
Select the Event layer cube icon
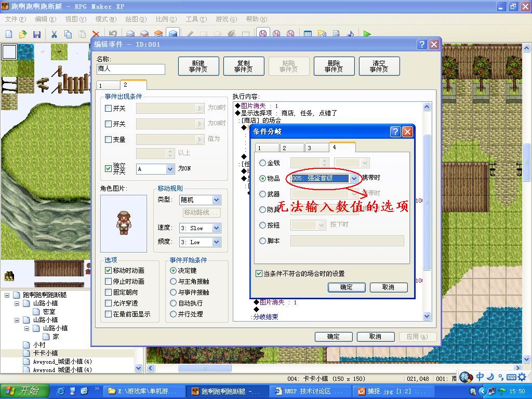(172, 33)
